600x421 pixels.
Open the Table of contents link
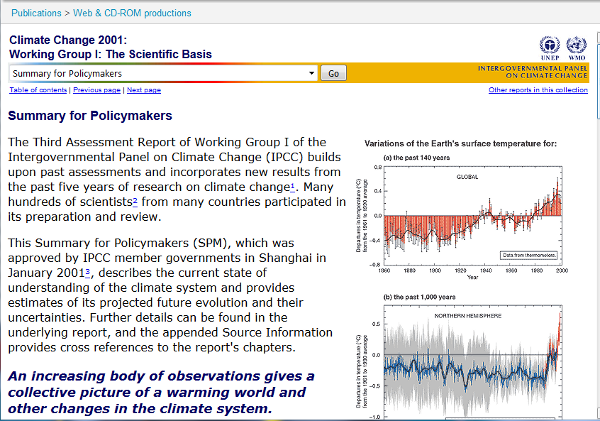coord(38,90)
